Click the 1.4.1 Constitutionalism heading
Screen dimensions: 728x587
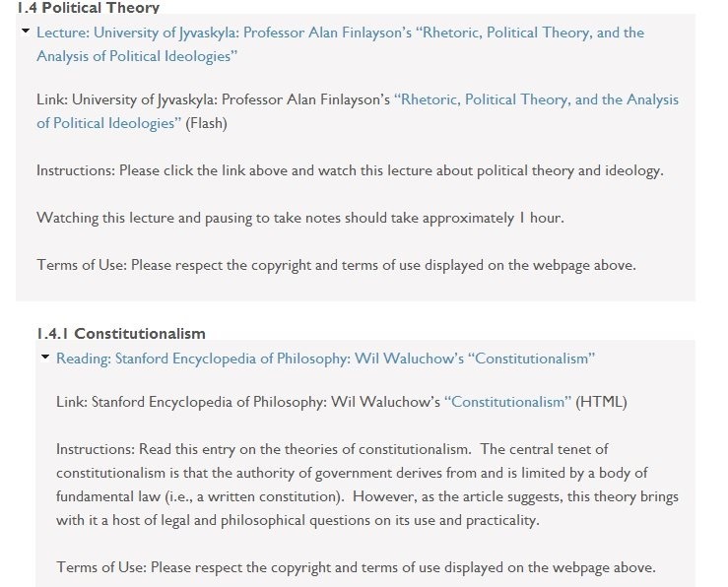pos(120,334)
